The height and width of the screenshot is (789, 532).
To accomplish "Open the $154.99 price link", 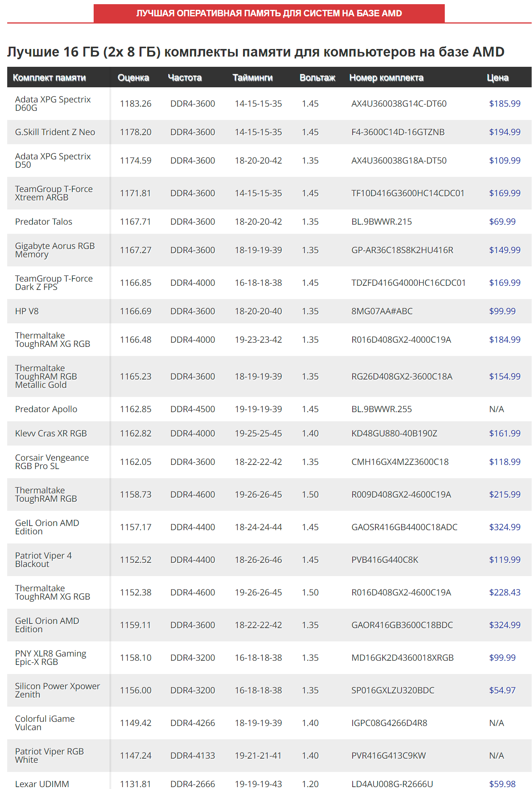I will click(504, 376).
